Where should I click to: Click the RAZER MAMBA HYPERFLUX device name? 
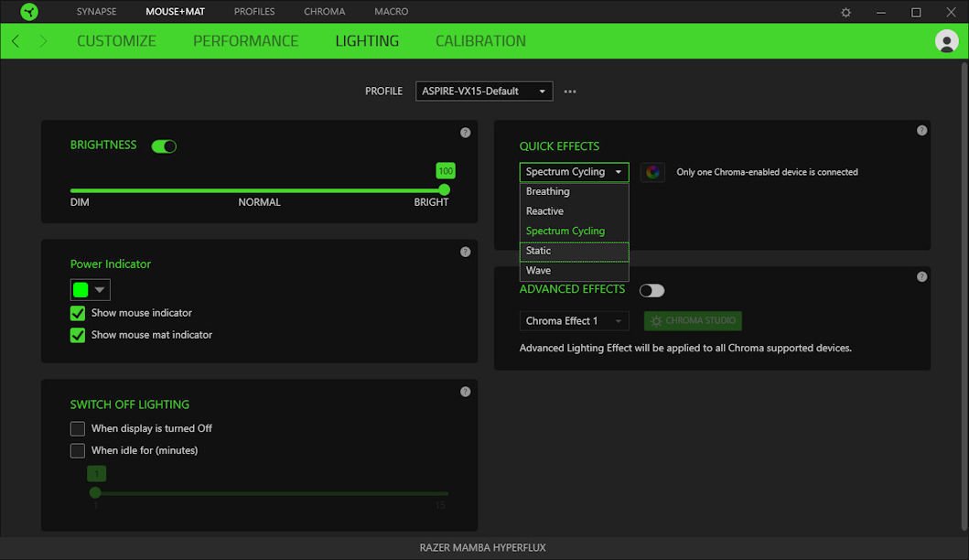tap(482, 547)
